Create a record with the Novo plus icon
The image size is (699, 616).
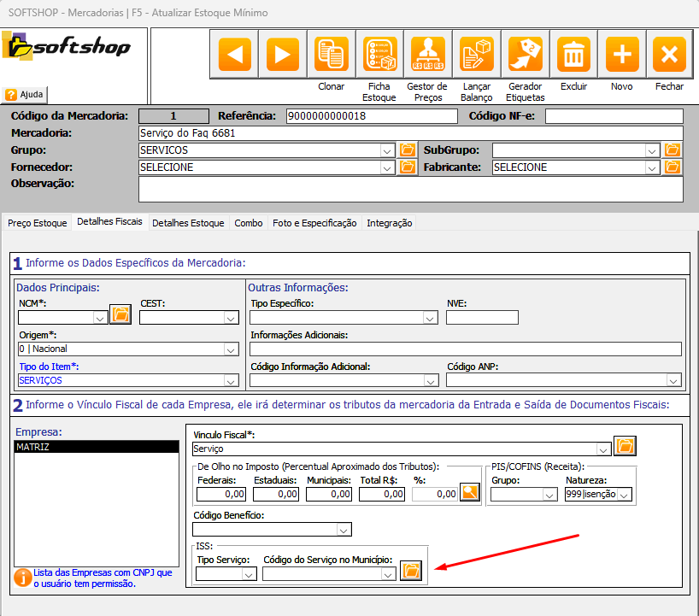(621, 53)
